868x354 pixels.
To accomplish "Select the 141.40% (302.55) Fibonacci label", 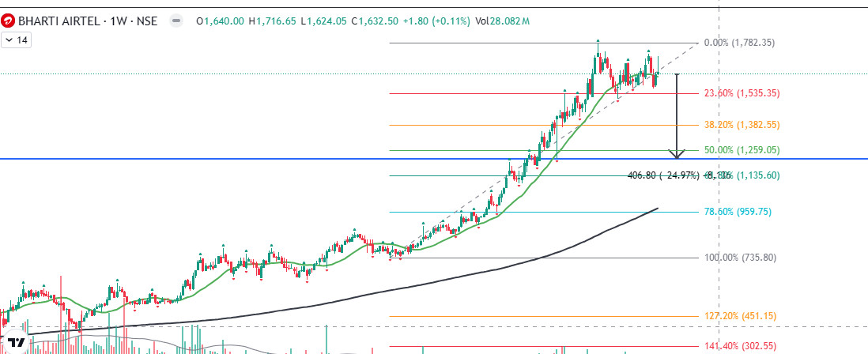I will pos(740,347).
